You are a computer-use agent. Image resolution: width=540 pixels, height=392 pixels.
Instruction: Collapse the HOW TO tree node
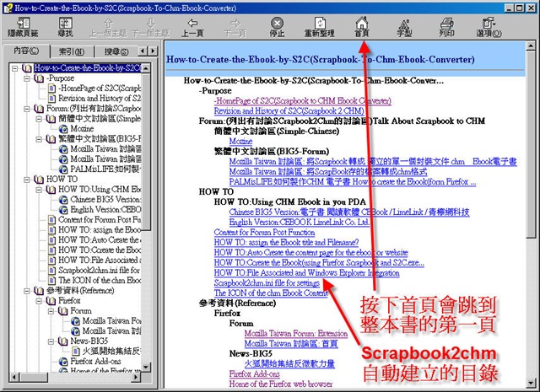coord(27,180)
